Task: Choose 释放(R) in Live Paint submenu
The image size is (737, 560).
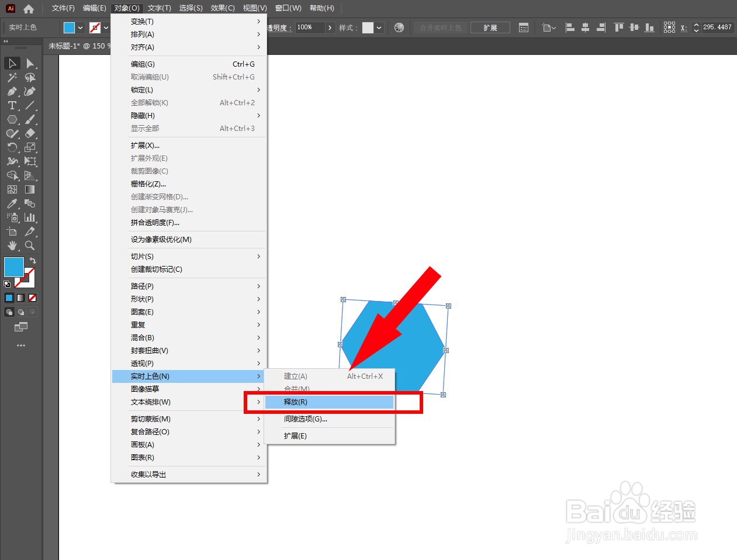Action: (330, 402)
